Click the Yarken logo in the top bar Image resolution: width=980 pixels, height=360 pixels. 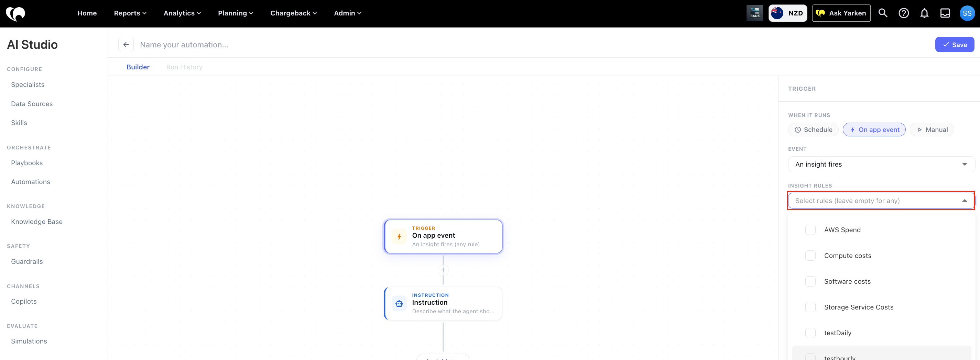tap(15, 14)
